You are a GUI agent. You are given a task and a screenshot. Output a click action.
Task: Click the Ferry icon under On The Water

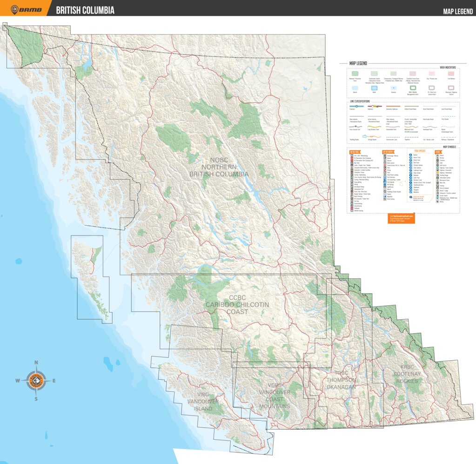pos(384,172)
